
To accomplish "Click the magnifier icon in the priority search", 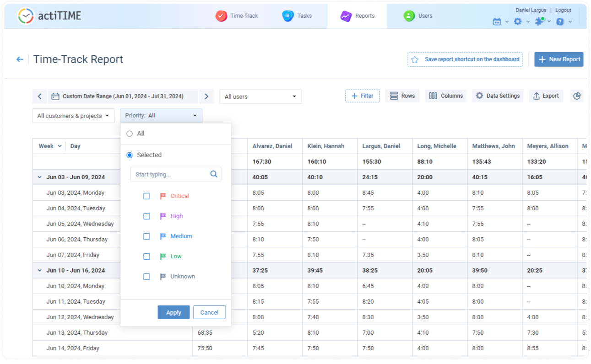I will (x=214, y=174).
